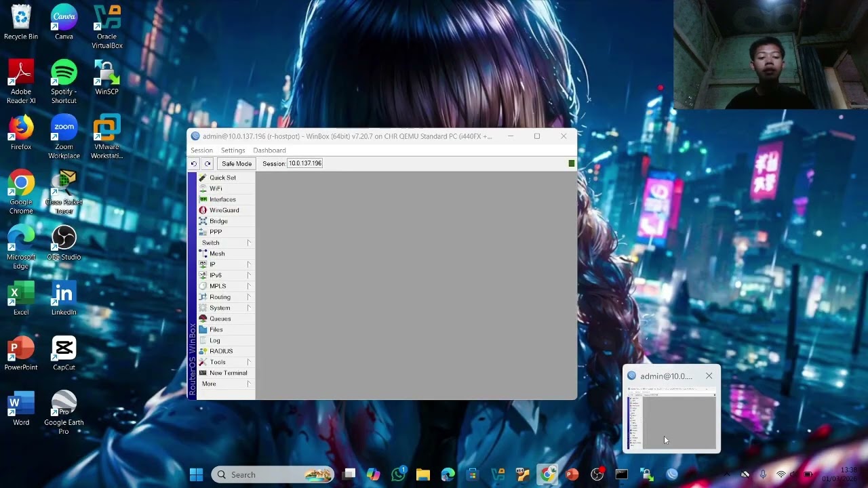
Task: Open the Dashboard menu
Action: [x=269, y=150]
